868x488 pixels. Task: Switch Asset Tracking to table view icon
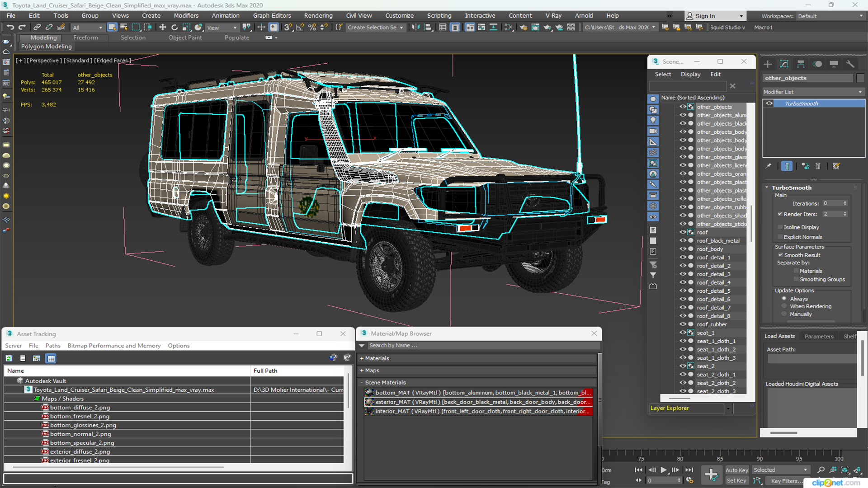click(x=51, y=358)
